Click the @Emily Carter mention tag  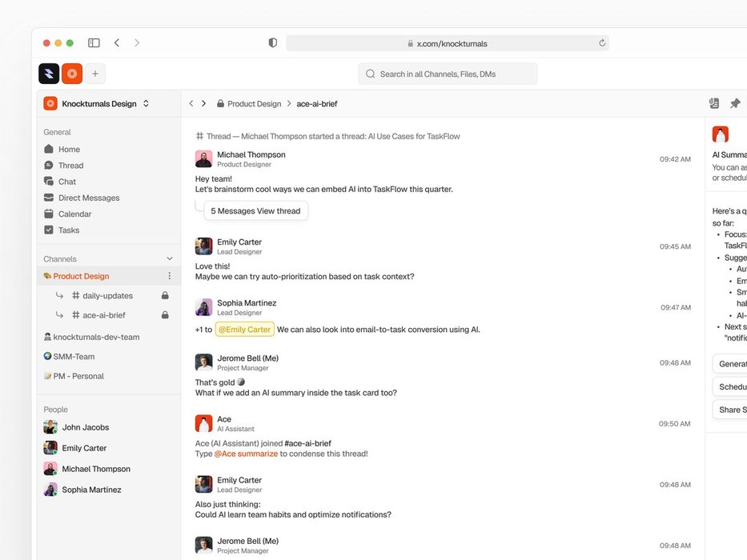tap(245, 330)
